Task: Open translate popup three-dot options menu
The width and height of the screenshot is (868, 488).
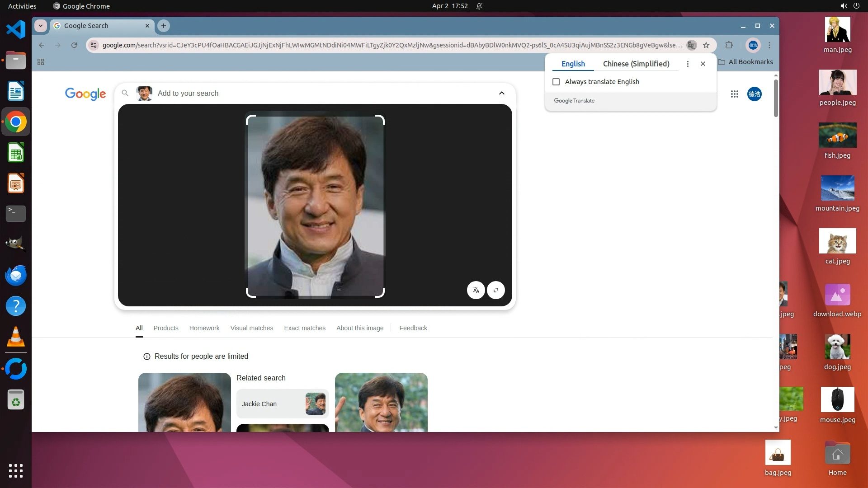Action: 688,64
